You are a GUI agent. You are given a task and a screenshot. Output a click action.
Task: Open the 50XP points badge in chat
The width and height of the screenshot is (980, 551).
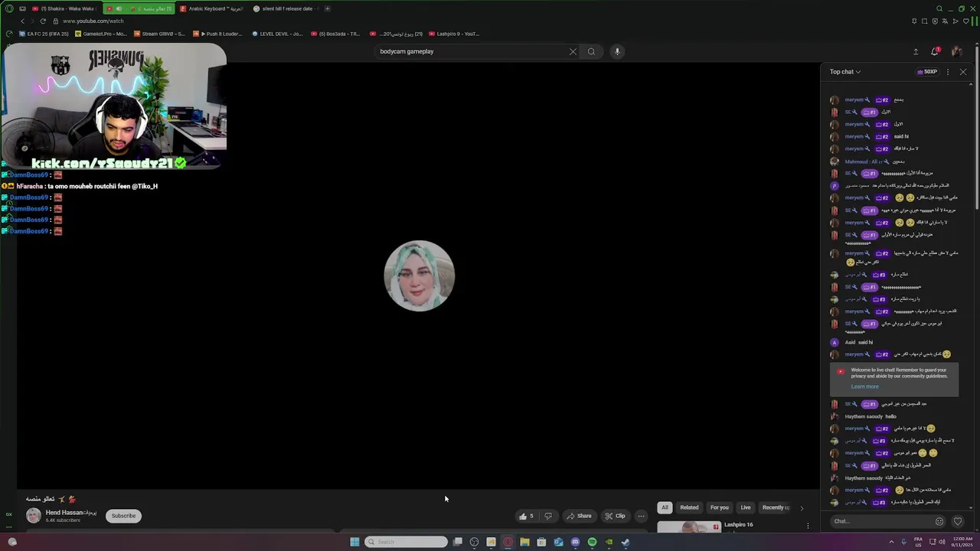pyautogui.click(x=927, y=72)
